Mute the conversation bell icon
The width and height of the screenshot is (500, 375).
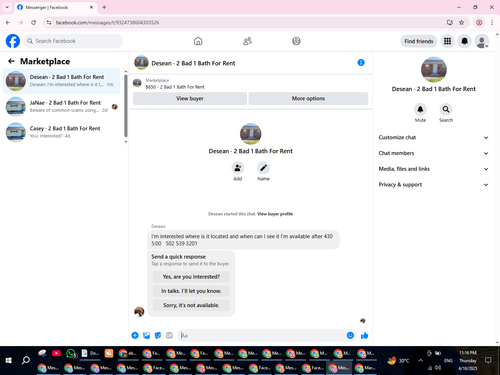420,109
